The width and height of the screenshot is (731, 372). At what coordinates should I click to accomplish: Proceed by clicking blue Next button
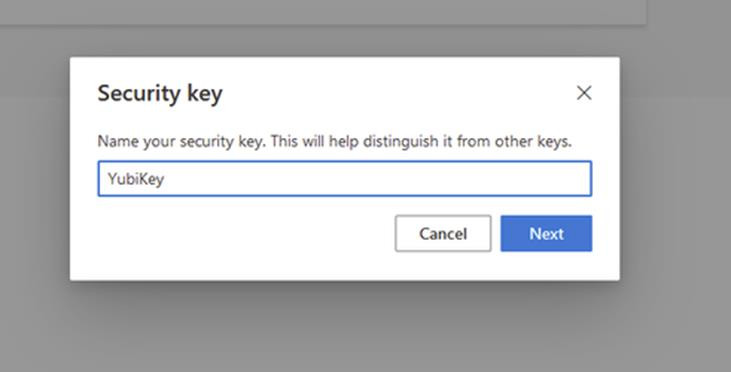coord(546,234)
